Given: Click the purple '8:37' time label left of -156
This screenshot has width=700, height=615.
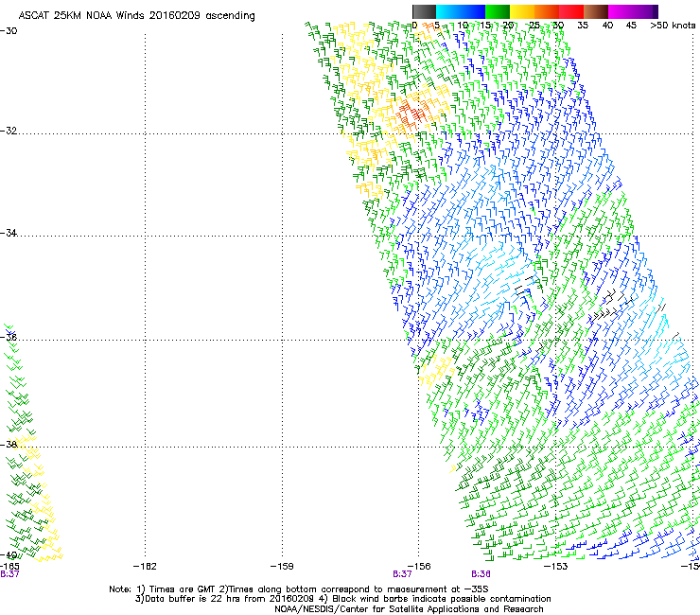Looking at the screenshot, I should click(x=402, y=574).
